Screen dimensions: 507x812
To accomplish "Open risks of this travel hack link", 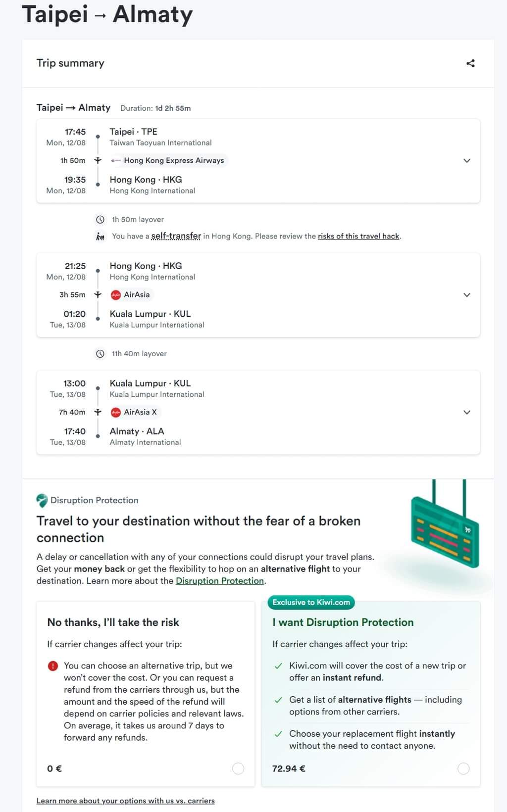I will [358, 236].
